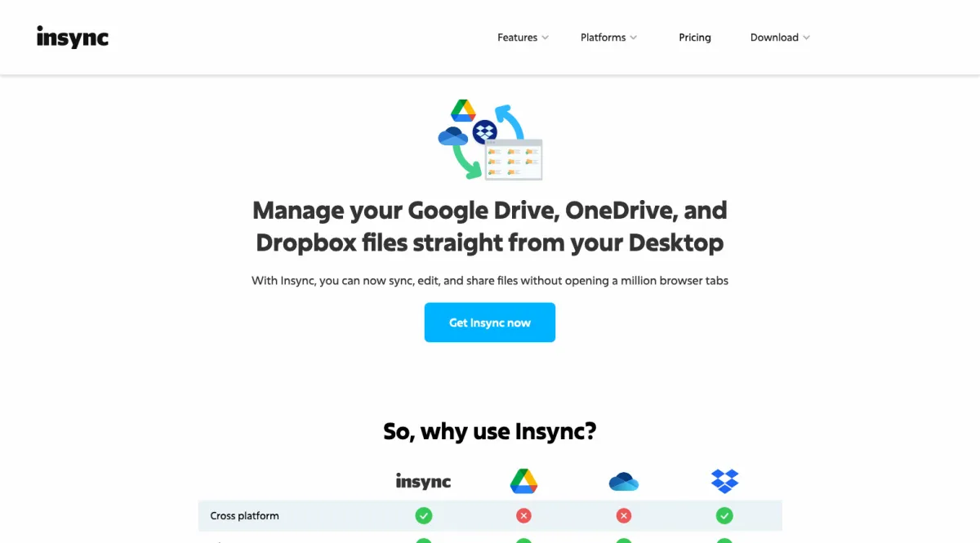
Task: Click the Cross platform row label
Action: (244, 516)
